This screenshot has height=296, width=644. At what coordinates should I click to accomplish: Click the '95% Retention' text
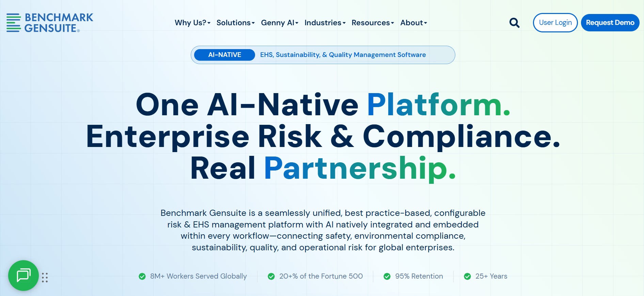pos(419,276)
